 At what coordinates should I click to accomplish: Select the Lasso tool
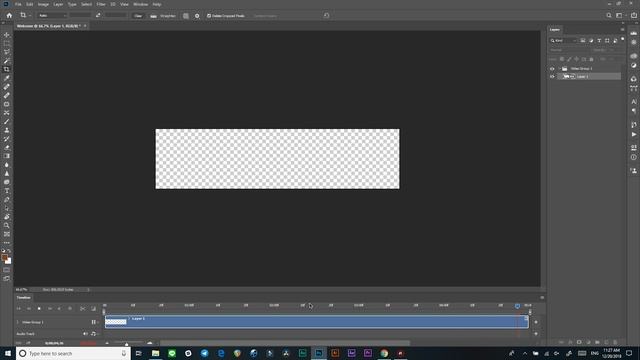click(x=7, y=52)
